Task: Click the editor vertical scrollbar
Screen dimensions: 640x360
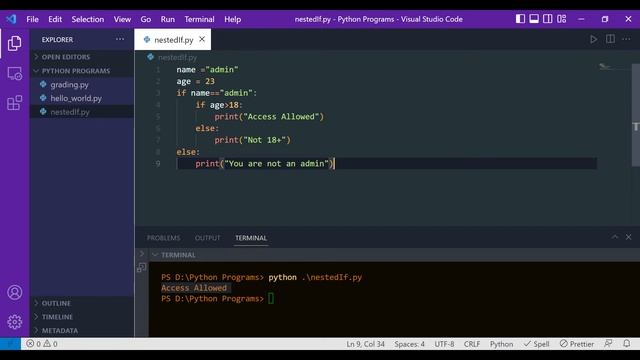Action: 636,115
